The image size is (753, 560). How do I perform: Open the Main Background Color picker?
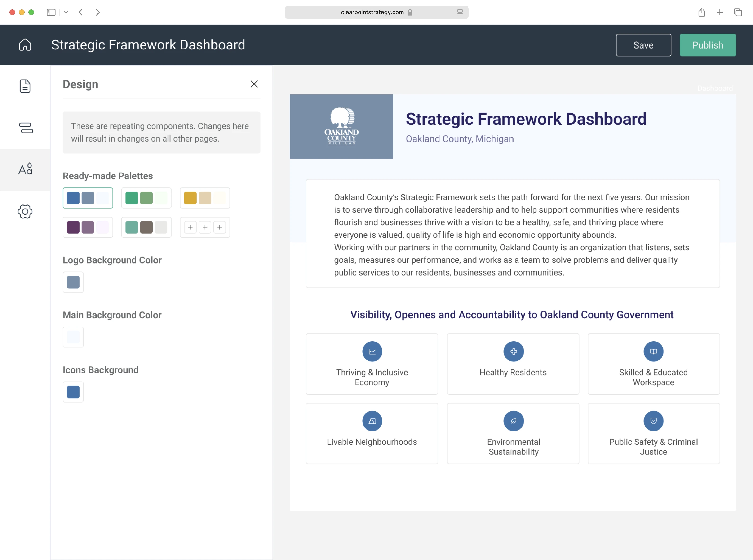click(x=73, y=337)
